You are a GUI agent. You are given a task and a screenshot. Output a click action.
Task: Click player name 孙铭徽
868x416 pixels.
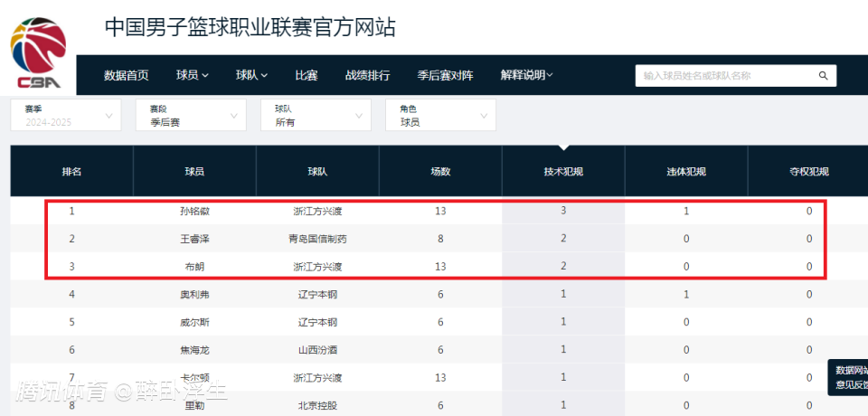tap(194, 212)
